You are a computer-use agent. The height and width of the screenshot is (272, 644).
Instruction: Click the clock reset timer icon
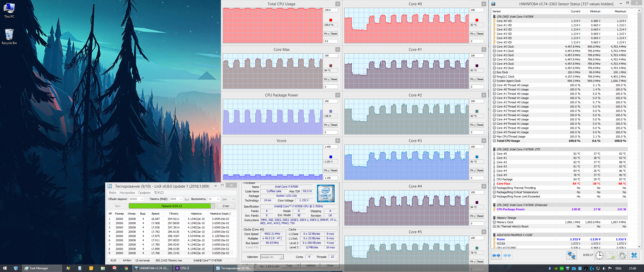coord(599,255)
